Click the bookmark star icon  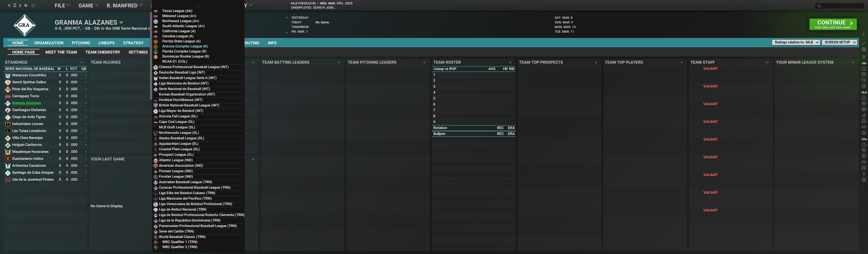point(26,5)
